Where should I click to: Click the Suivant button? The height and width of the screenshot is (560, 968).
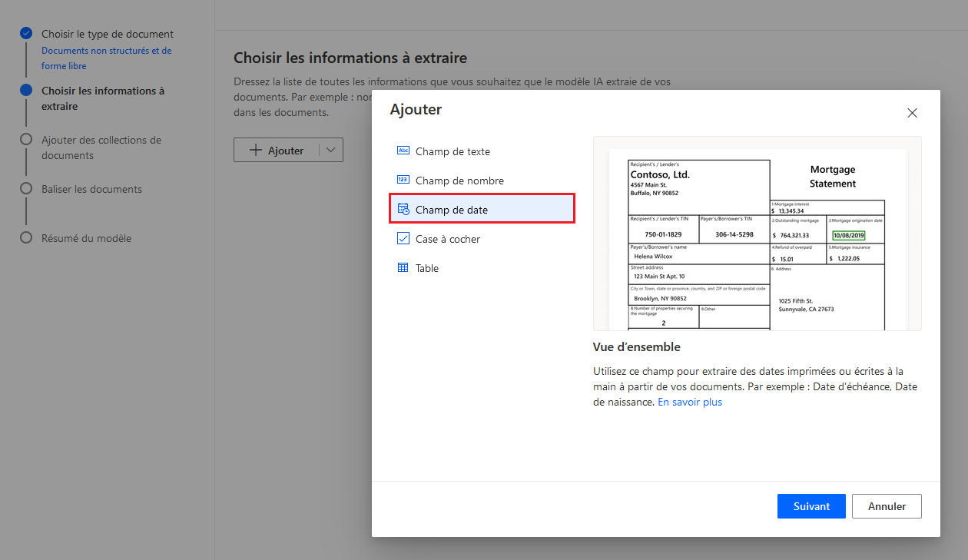811,506
